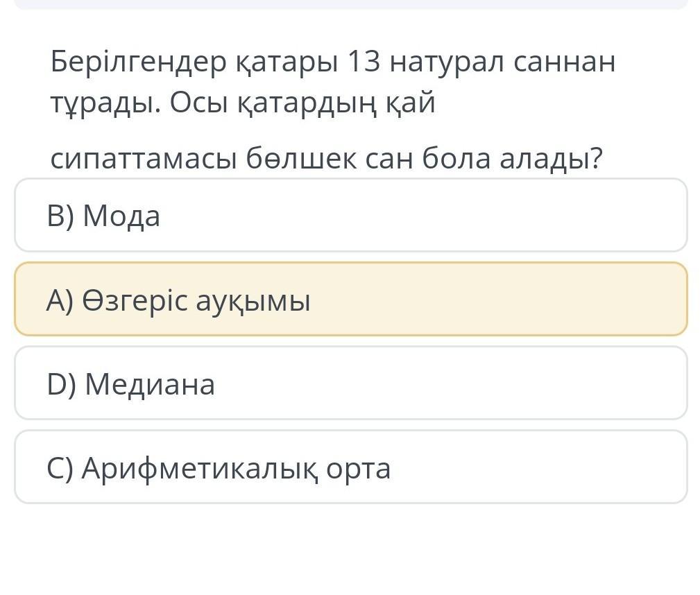This screenshot has width=700, height=595.
Task: Click the word "Медиана" in option D
Action: coord(150,384)
